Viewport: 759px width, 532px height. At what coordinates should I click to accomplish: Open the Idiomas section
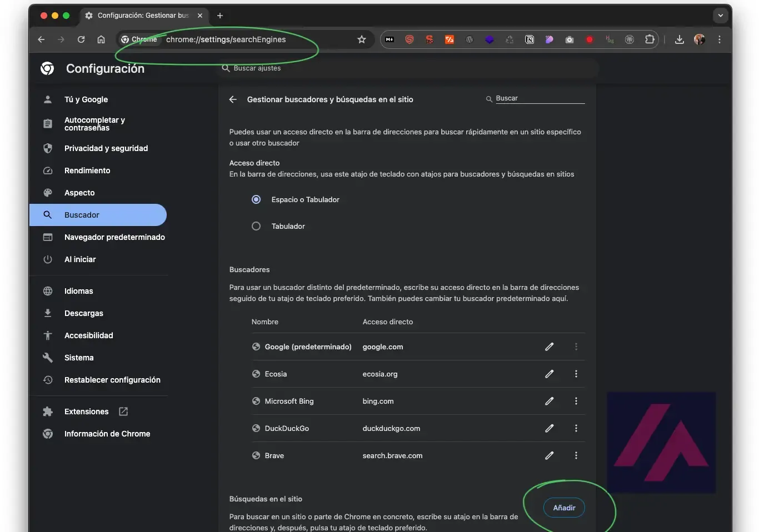click(x=98, y=291)
